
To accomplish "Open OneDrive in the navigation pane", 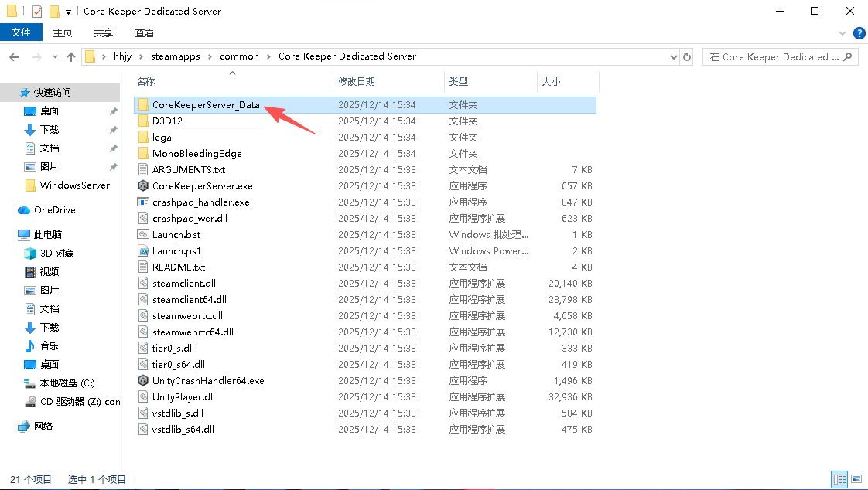I will [54, 210].
